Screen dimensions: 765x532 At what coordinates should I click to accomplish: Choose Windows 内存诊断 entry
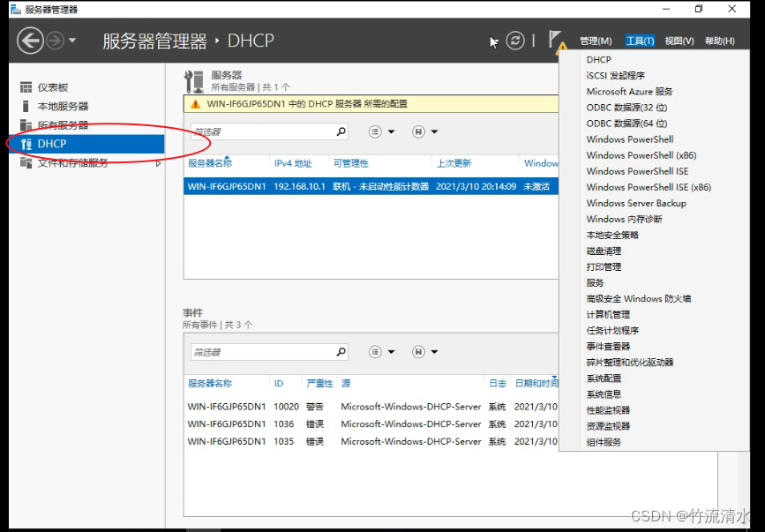coord(624,219)
